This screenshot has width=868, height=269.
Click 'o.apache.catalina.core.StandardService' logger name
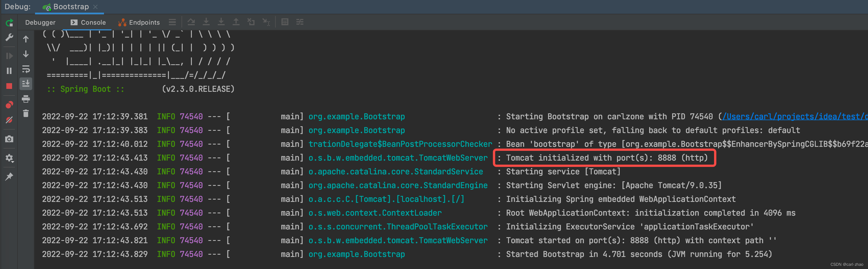pos(396,172)
